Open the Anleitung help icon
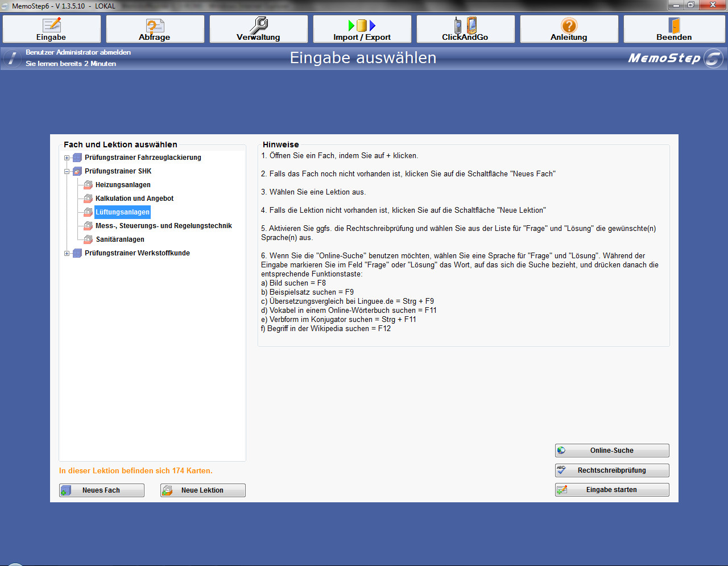The height and width of the screenshot is (566, 728). [569, 26]
